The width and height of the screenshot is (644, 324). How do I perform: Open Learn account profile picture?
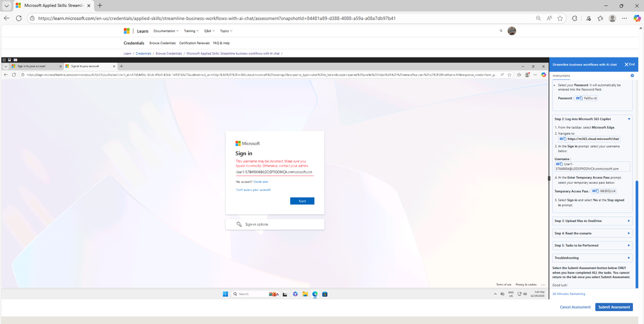coord(512,31)
